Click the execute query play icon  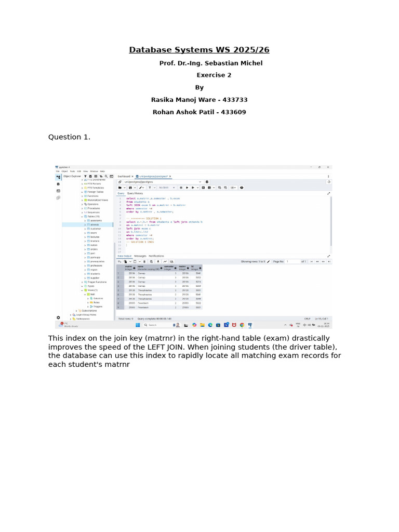click(x=187, y=188)
